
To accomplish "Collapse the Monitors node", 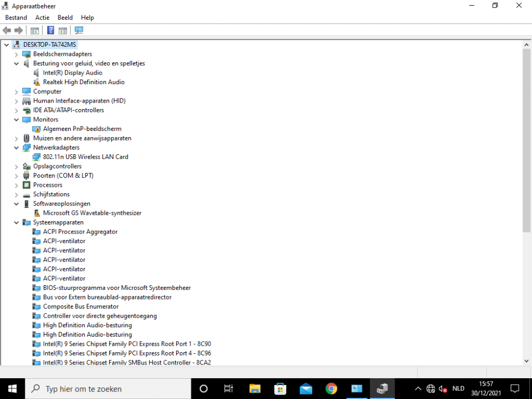I will [x=16, y=119].
